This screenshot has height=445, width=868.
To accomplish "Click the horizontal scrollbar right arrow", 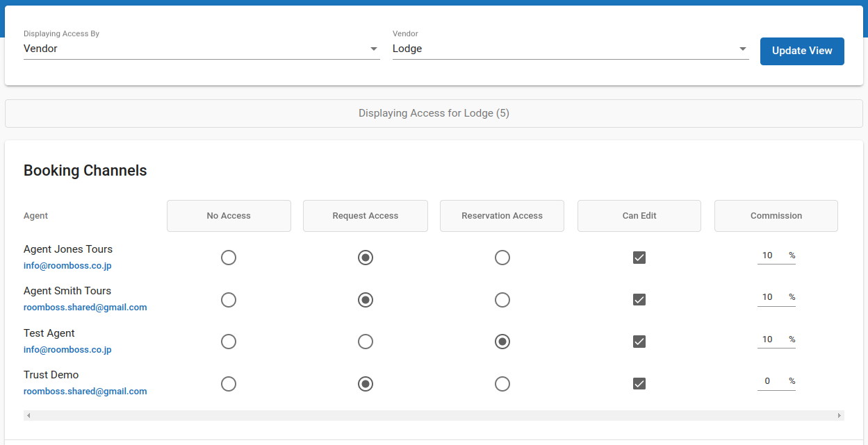I will pos(840,416).
